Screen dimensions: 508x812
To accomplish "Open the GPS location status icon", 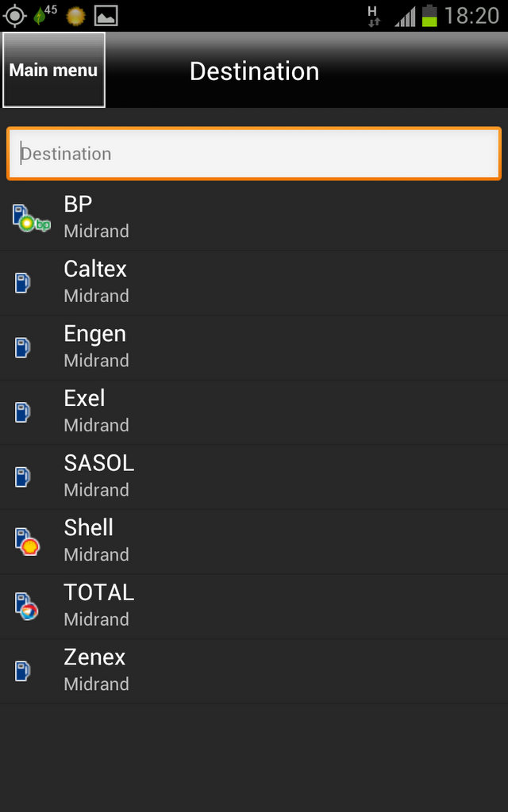I will 14,15.
